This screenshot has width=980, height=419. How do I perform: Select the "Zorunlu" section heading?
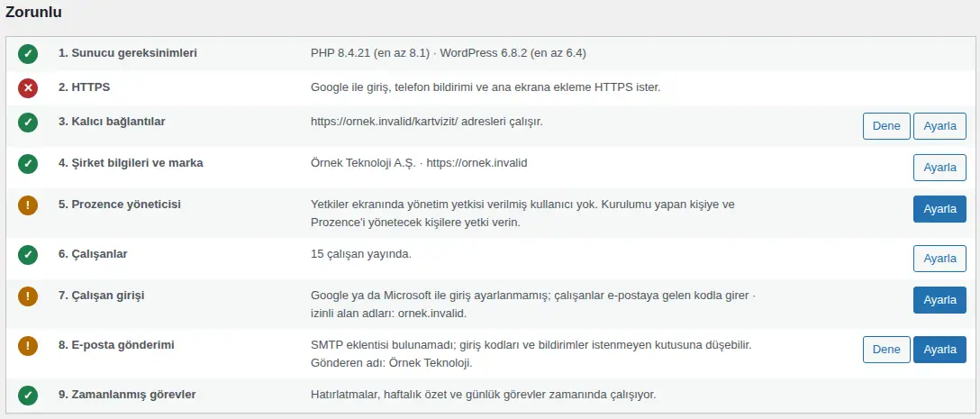pyautogui.click(x=33, y=13)
